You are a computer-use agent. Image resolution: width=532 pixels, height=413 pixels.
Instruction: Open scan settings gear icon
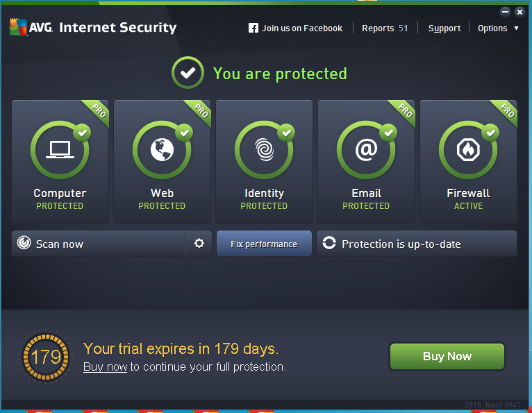point(199,244)
